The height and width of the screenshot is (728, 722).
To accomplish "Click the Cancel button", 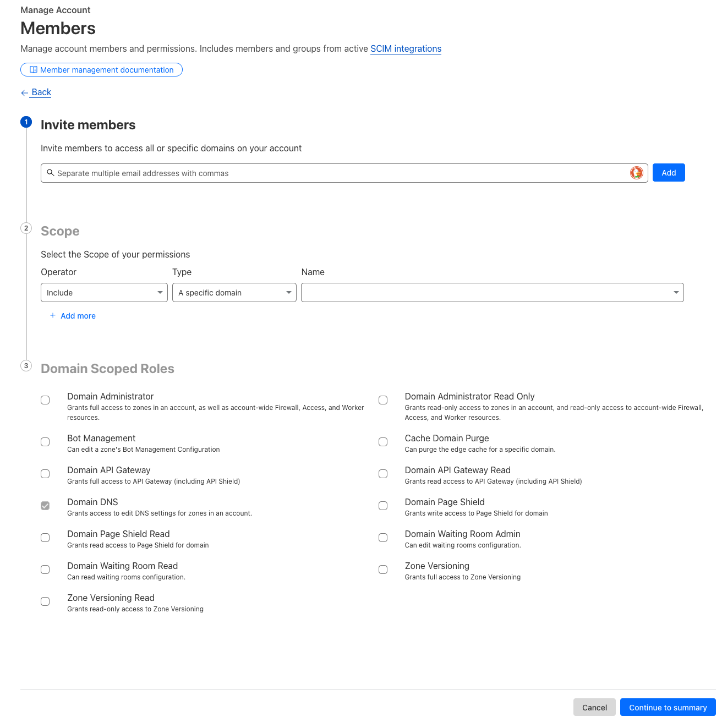I will pos(594,707).
